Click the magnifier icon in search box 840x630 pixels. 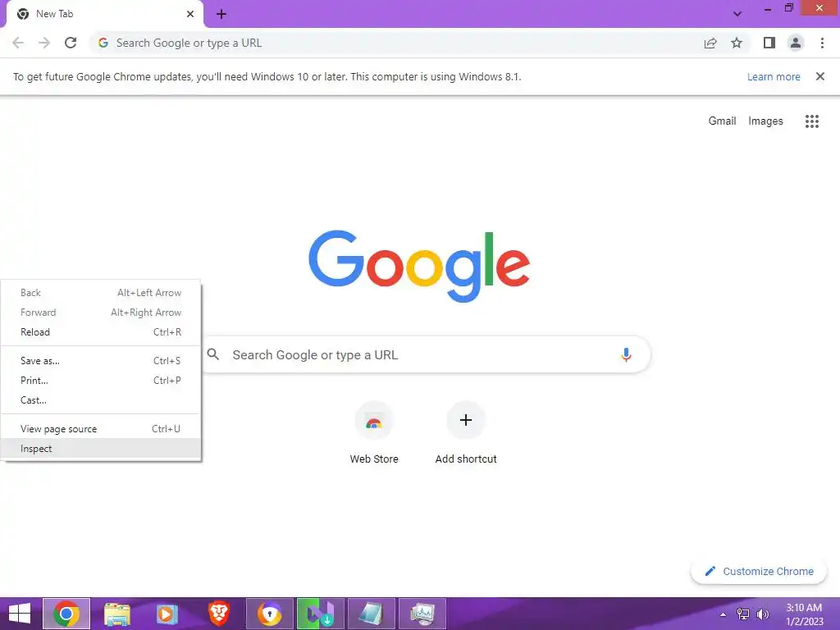(x=213, y=354)
